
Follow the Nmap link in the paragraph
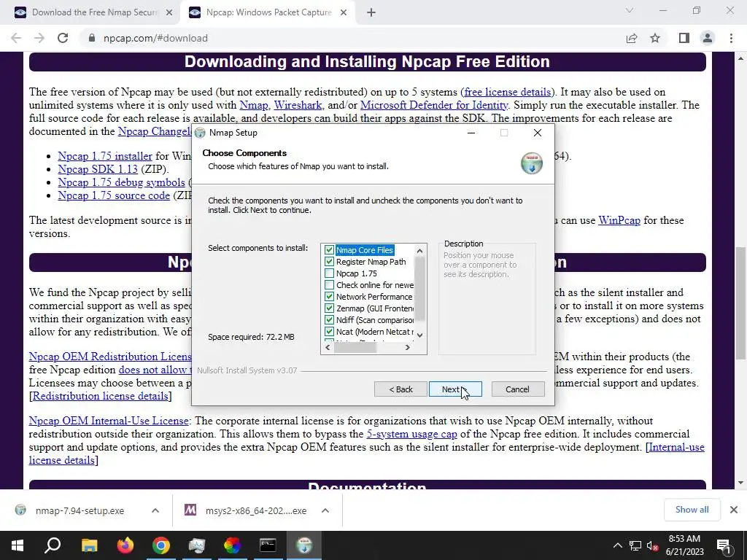point(253,105)
